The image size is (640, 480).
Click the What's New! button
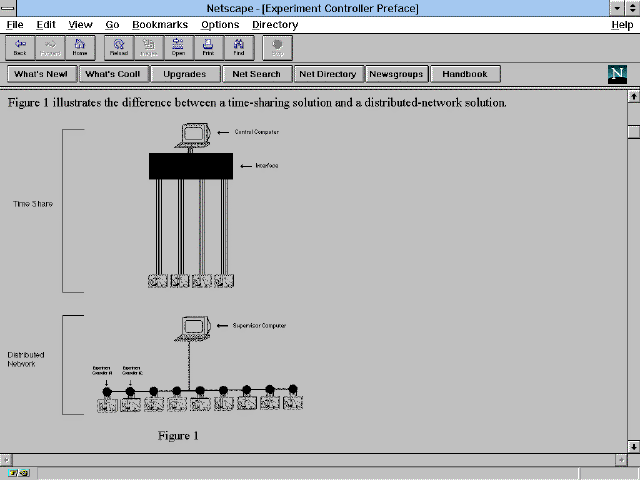coord(42,74)
